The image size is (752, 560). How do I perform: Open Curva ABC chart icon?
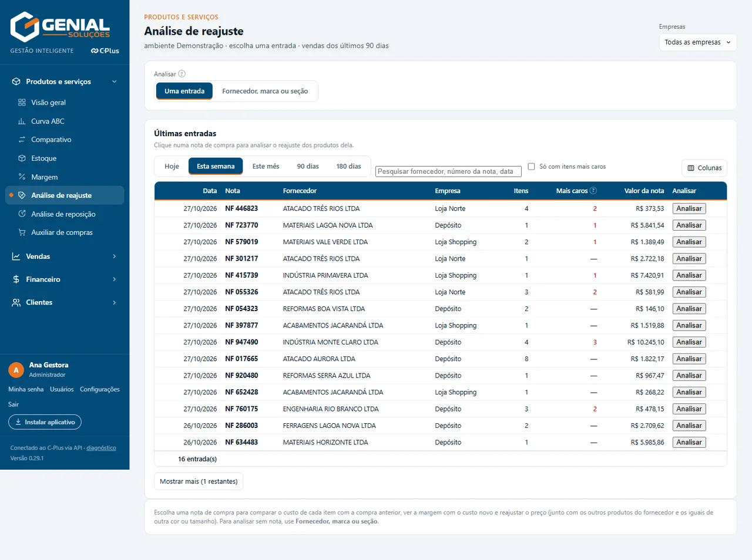pyautogui.click(x=22, y=121)
